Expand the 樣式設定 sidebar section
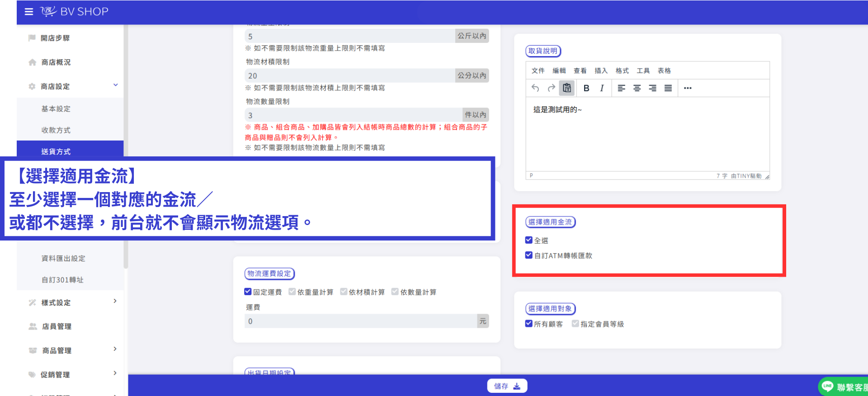The width and height of the screenshot is (868, 396). (115, 301)
